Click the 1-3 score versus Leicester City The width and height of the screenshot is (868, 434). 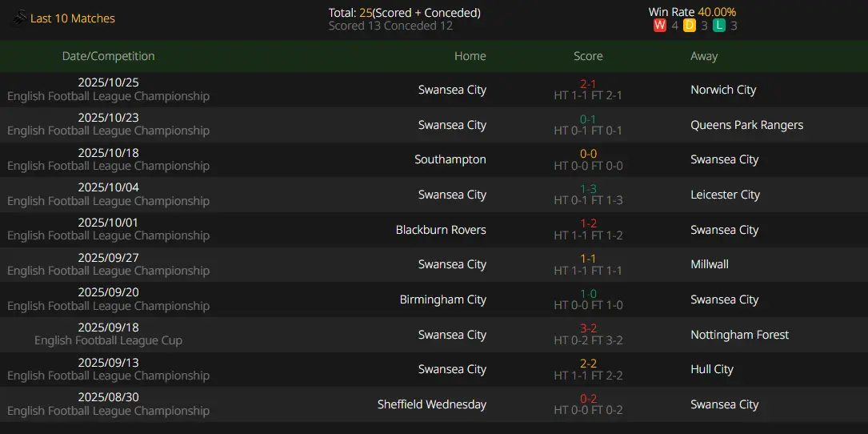pos(588,189)
